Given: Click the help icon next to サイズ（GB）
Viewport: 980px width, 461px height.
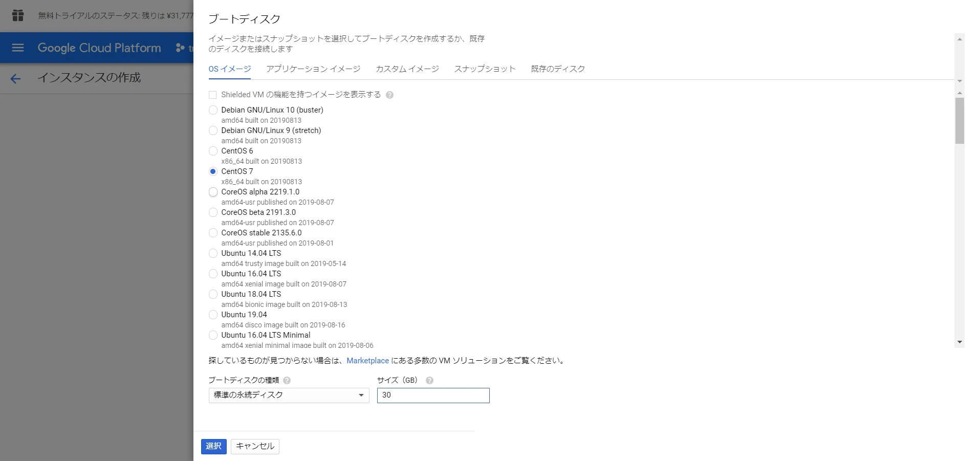Looking at the screenshot, I should 429,380.
